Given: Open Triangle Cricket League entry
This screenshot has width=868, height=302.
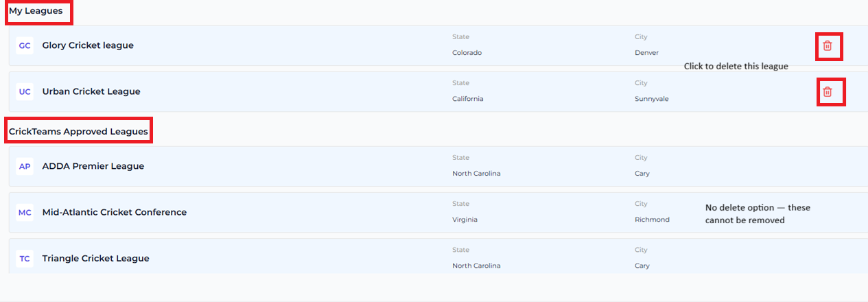Looking at the screenshot, I should 96,259.
